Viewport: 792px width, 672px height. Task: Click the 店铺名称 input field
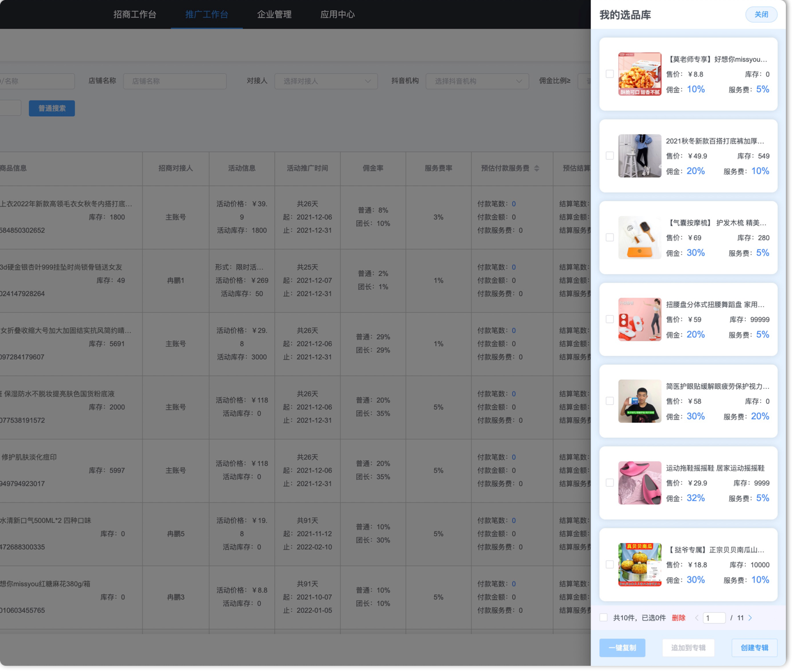coord(174,81)
